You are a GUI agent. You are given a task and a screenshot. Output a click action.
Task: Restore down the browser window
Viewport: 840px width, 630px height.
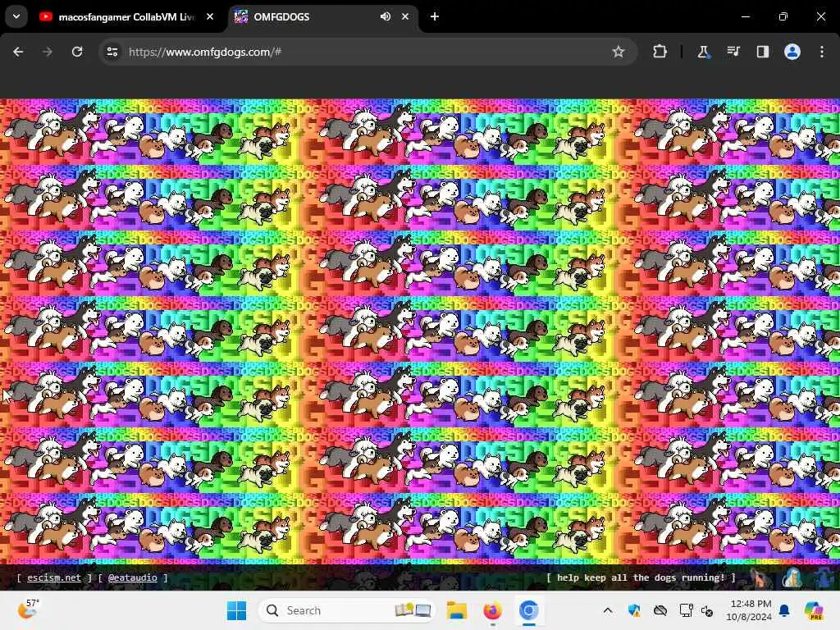click(x=783, y=16)
